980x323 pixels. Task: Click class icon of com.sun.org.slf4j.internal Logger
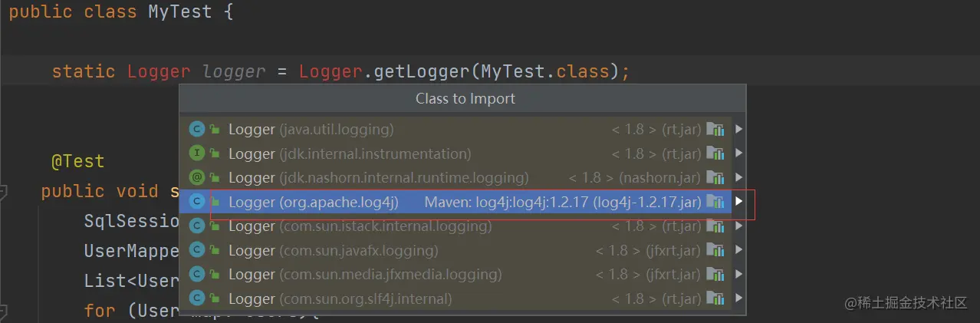coord(196,299)
